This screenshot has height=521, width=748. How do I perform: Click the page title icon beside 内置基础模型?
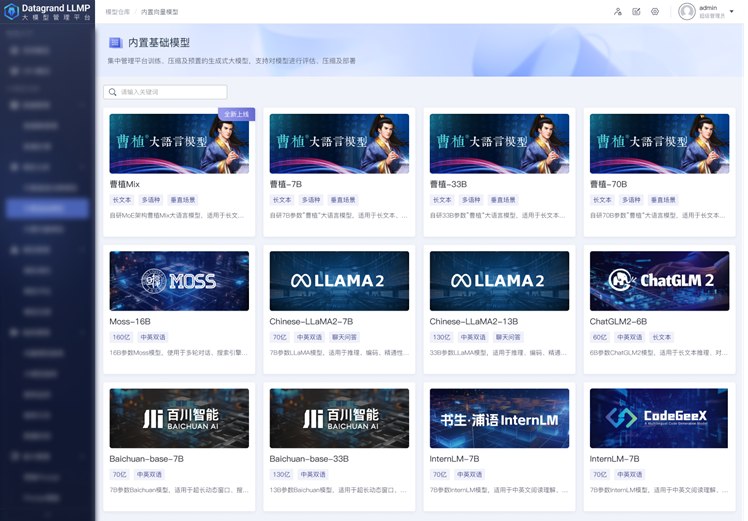click(x=115, y=43)
